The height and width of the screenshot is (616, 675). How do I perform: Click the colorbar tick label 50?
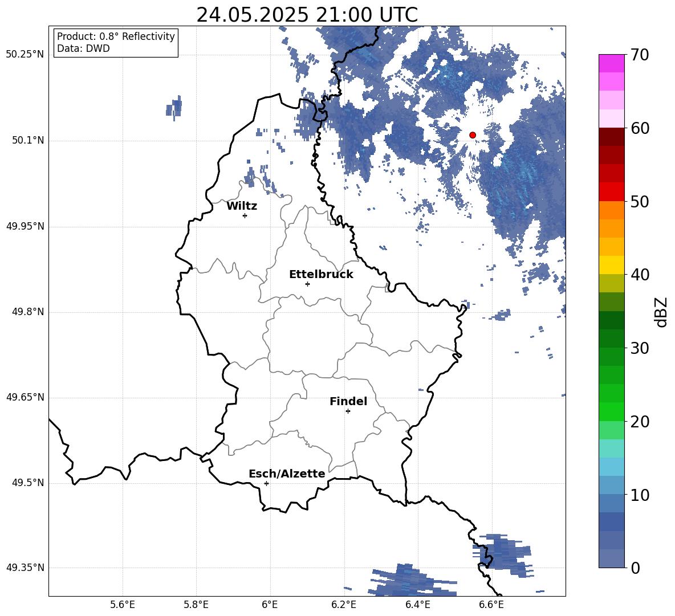[x=640, y=201]
